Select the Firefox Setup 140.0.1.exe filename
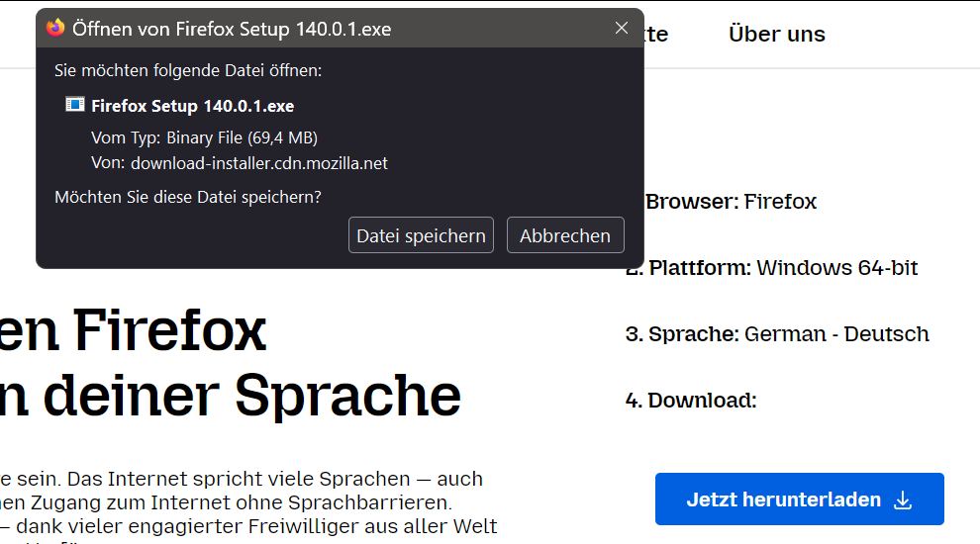This screenshot has width=980, height=544. 192,106
